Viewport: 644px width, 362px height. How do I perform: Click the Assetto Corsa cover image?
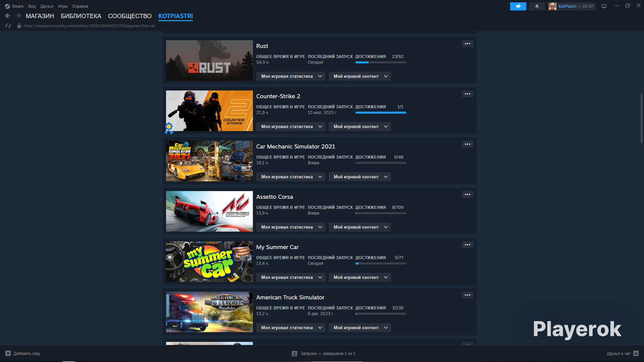pyautogui.click(x=209, y=211)
